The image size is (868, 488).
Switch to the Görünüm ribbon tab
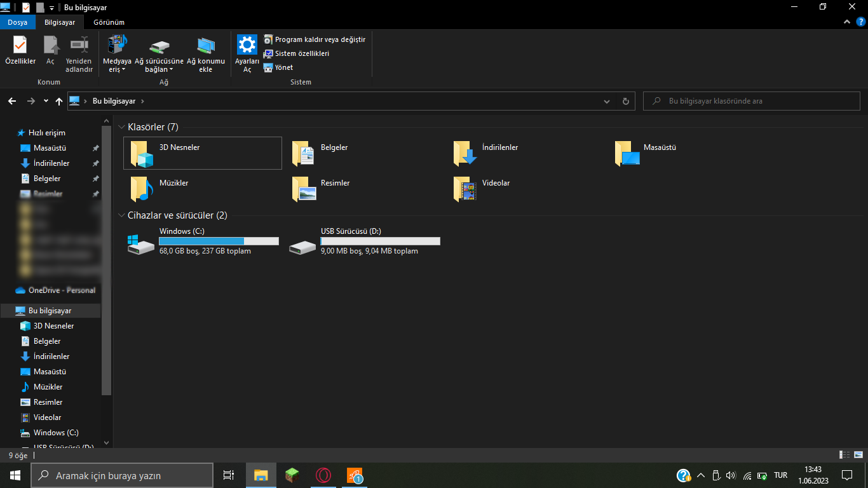tap(109, 22)
